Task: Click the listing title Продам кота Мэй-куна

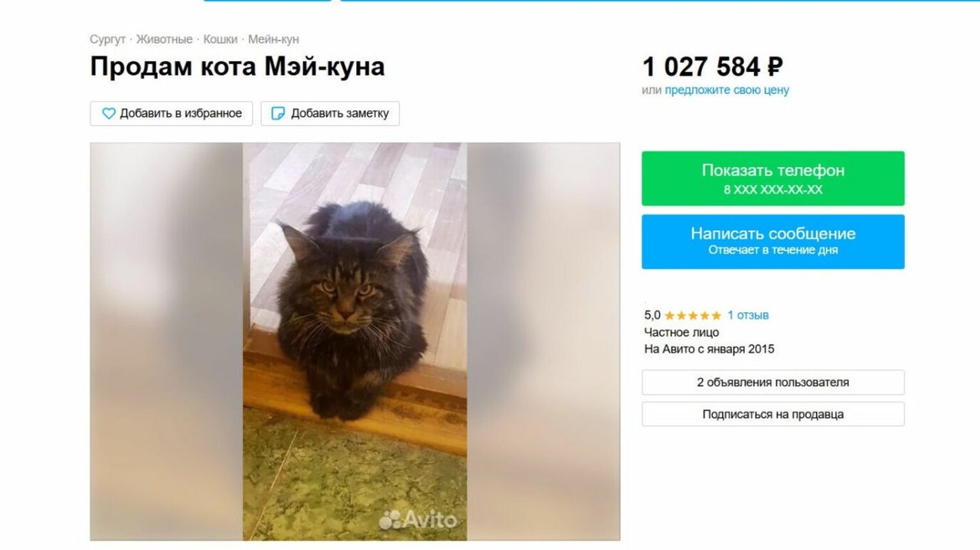Action: (237, 67)
